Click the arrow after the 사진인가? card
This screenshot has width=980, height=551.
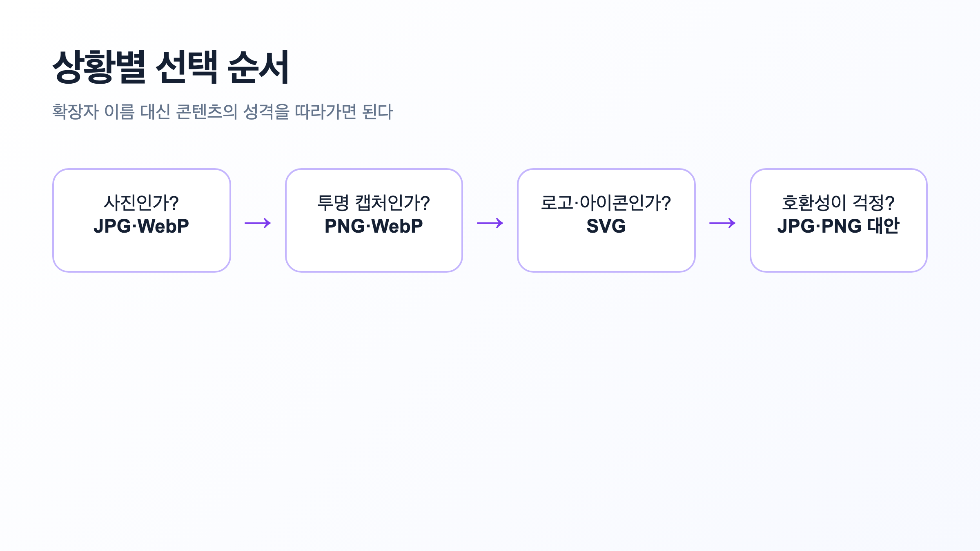coord(258,223)
